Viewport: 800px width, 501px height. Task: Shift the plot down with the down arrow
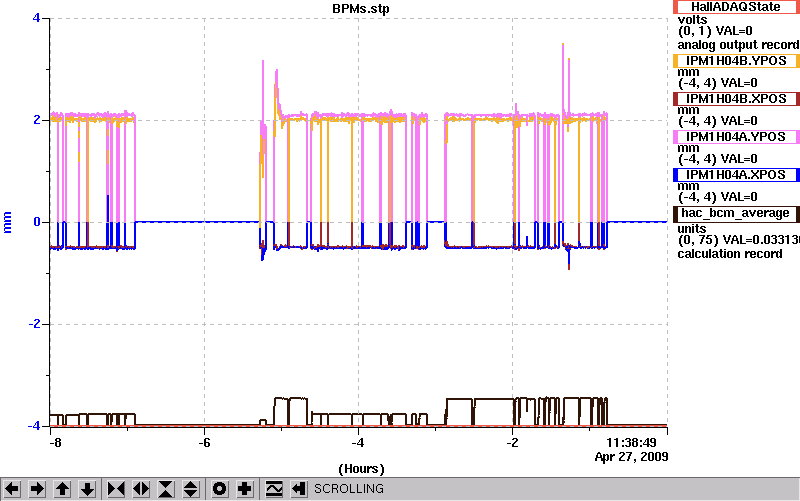[87, 489]
